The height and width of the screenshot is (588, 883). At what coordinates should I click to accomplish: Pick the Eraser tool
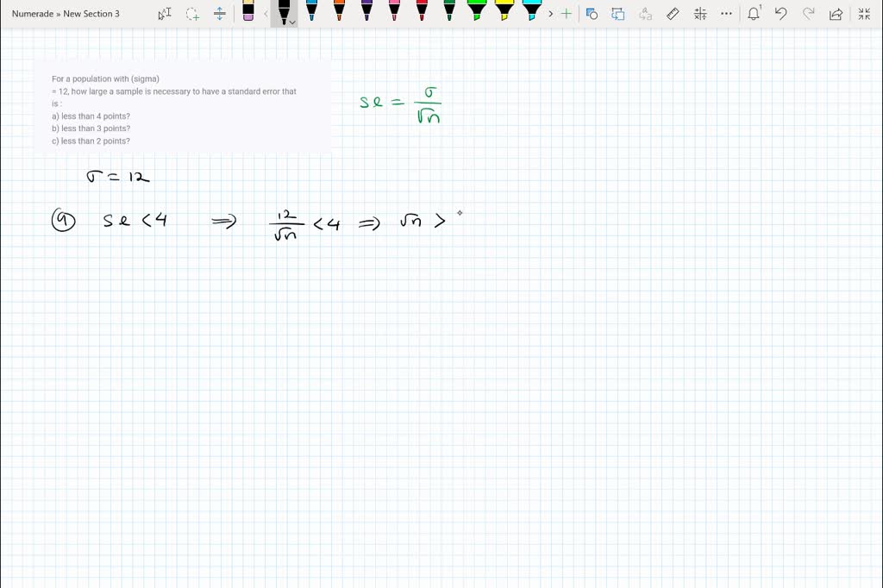[248, 12]
